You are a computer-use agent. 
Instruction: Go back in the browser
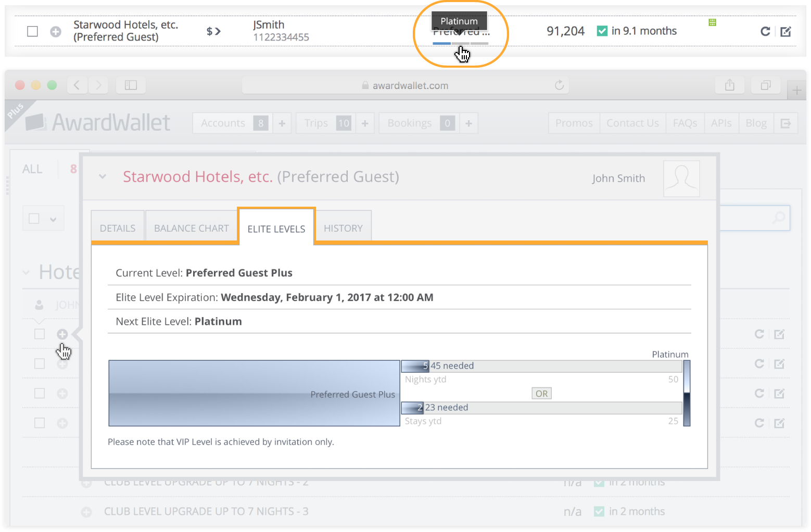point(77,85)
